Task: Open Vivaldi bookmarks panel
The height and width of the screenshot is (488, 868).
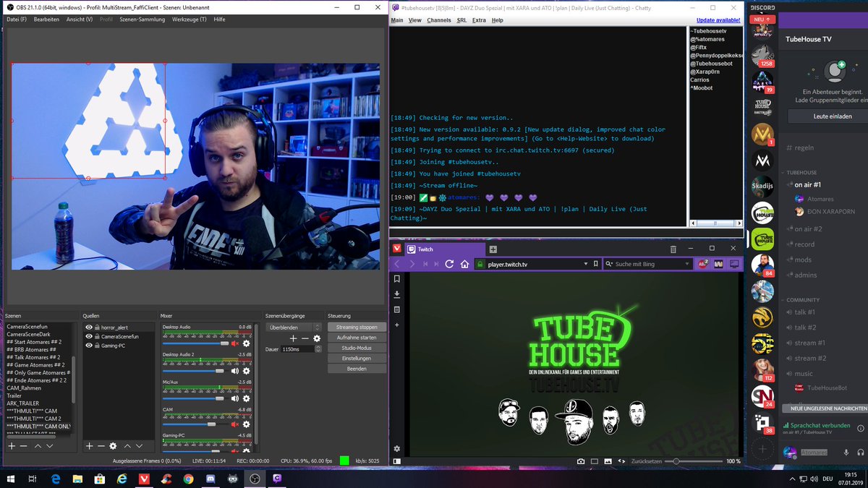Action: [x=396, y=279]
